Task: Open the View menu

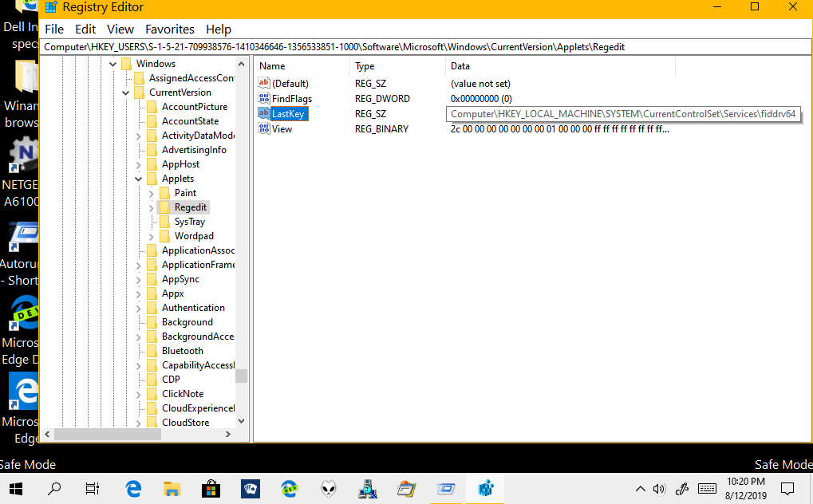Action: [120, 30]
